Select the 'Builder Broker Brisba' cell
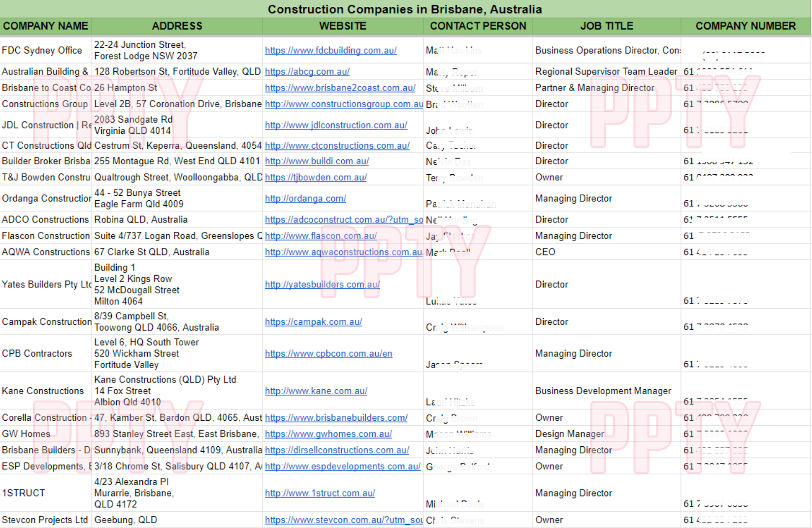The width and height of the screenshot is (812, 528). click(46, 161)
